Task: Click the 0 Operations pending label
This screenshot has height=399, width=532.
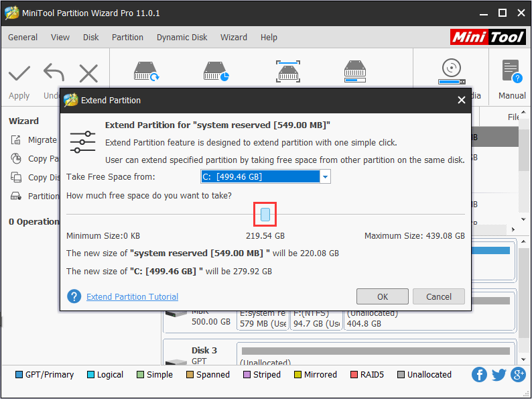Action: click(34, 222)
